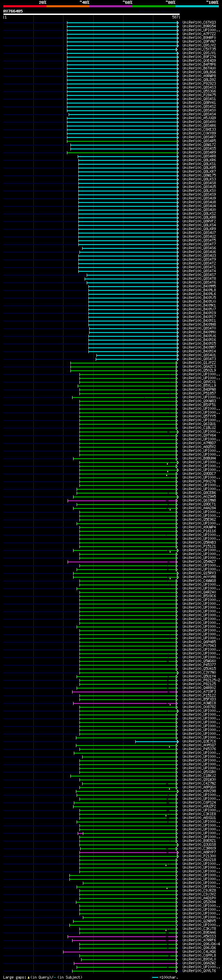This screenshot has width=222, height=980.
Task: Click the magenta alignment bar for UniRef100_Q6IMN8
Action: [122, 501]
